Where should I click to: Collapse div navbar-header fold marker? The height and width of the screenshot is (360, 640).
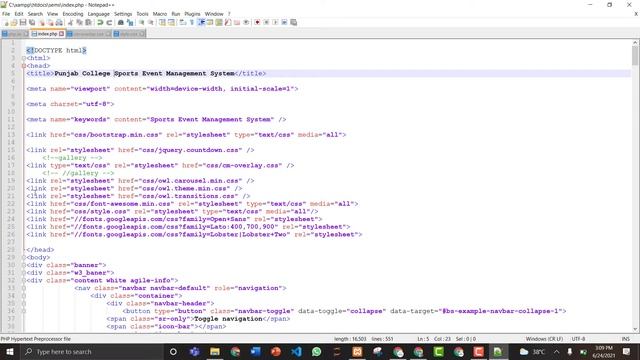point(24,303)
